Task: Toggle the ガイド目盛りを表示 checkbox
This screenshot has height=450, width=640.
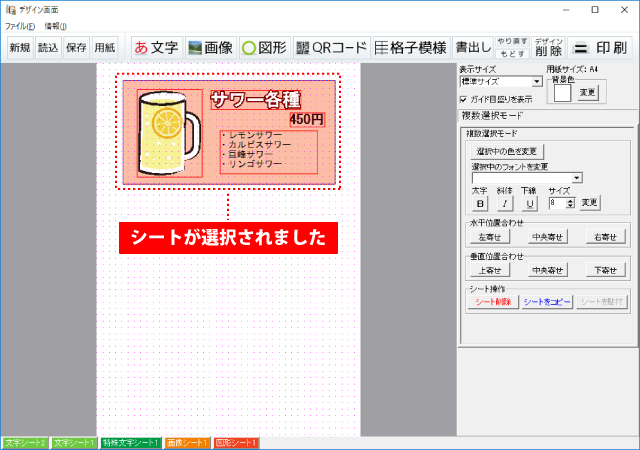Action: point(463,99)
